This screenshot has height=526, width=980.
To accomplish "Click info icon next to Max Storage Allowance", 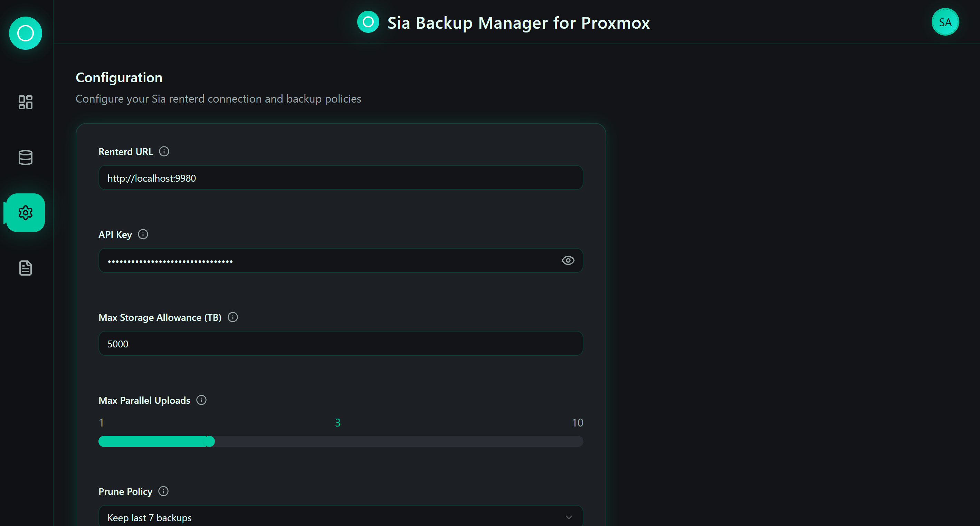I will (233, 317).
